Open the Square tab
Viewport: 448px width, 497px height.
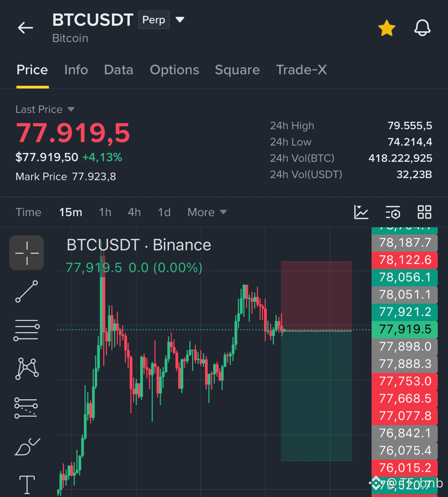pyautogui.click(x=237, y=70)
